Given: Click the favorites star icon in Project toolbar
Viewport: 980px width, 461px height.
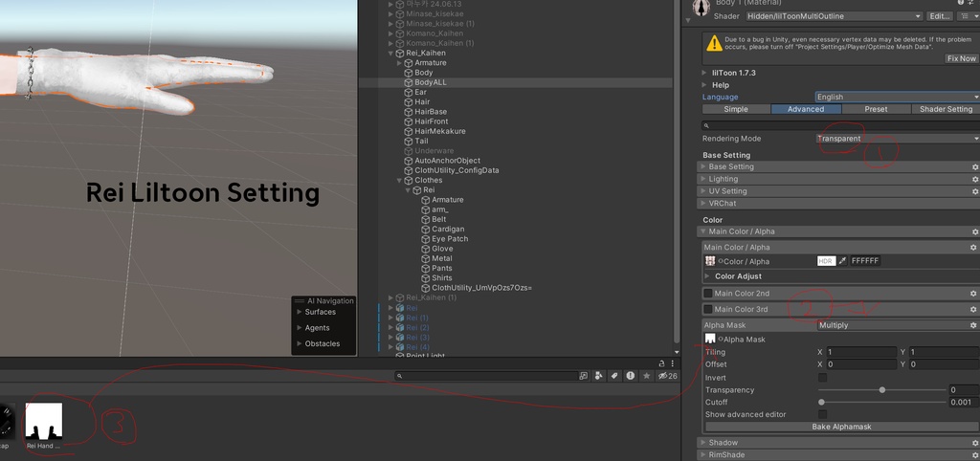Looking at the screenshot, I should pyautogui.click(x=647, y=376).
